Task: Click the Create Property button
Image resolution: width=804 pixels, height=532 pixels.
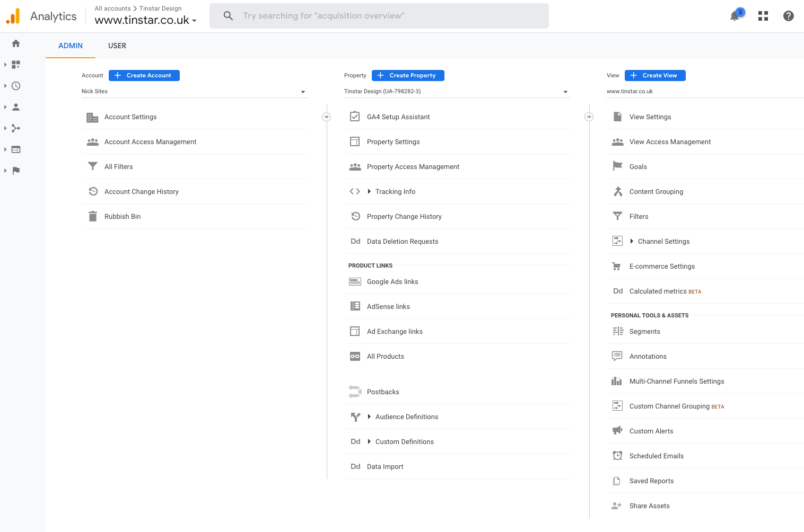Action: [408, 75]
